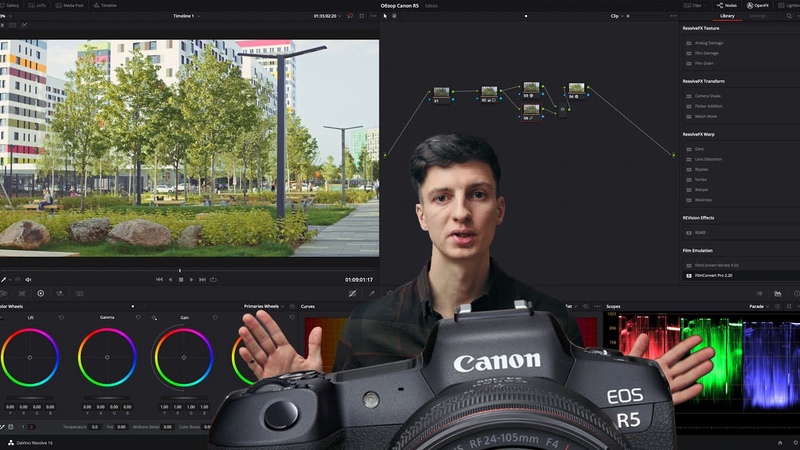Toggle the Nodes editor panel
This screenshot has width=800, height=450.
727,5
